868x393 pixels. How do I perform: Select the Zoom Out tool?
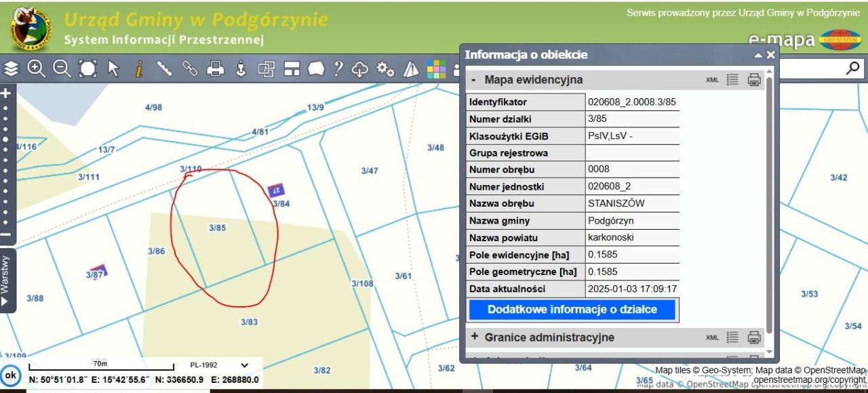click(x=62, y=68)
